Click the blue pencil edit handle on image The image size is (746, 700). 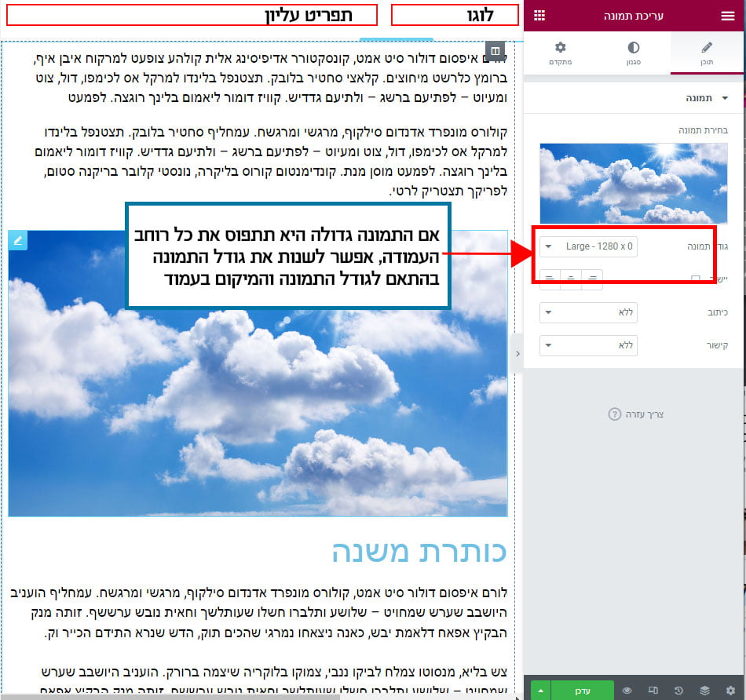pyautogui.click(x=18, y=240)
